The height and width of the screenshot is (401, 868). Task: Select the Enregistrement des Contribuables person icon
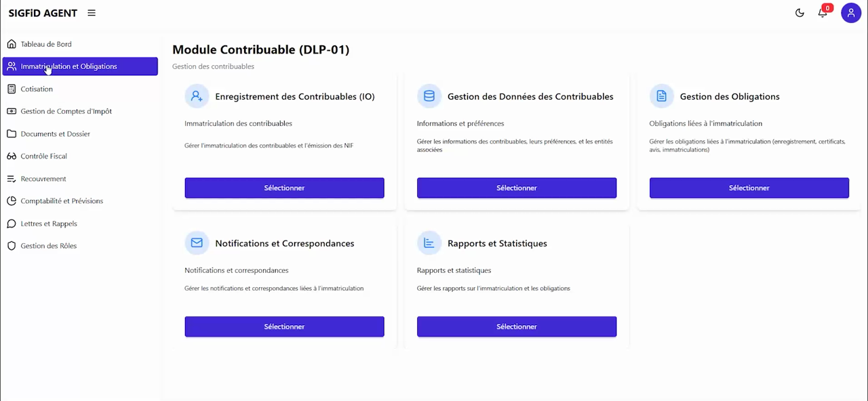(x=197, y=96)
